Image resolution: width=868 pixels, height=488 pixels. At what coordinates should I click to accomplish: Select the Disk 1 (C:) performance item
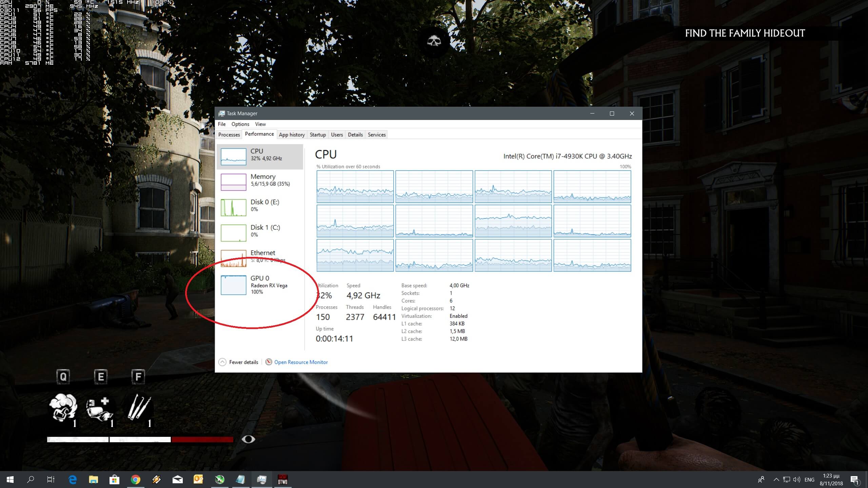234,233
